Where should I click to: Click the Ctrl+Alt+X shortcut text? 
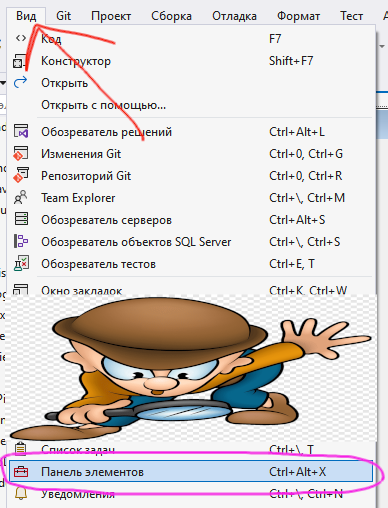[x=297, y=472]
